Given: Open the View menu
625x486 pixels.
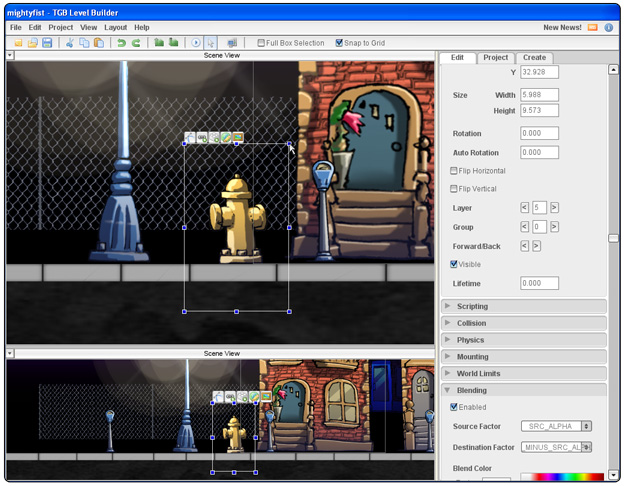Looking at the screenshot, I should [x=88, y=27].
